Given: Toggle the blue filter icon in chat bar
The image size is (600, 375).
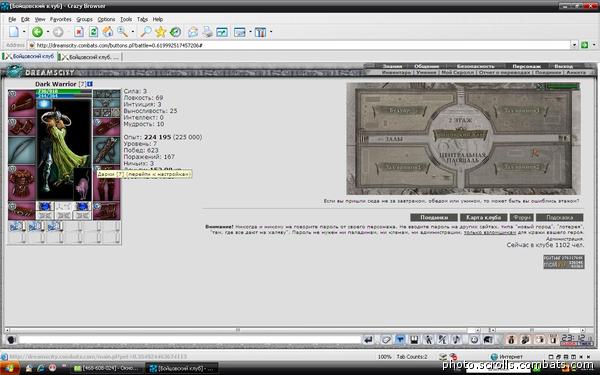Looking at the screenshot, I should click(400, 339).
